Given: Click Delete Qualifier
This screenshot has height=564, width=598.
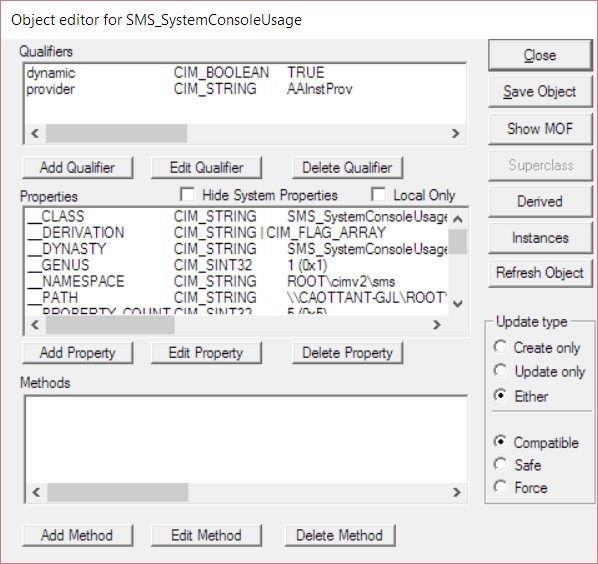Looking at the screenshot, I should [347, 167].
